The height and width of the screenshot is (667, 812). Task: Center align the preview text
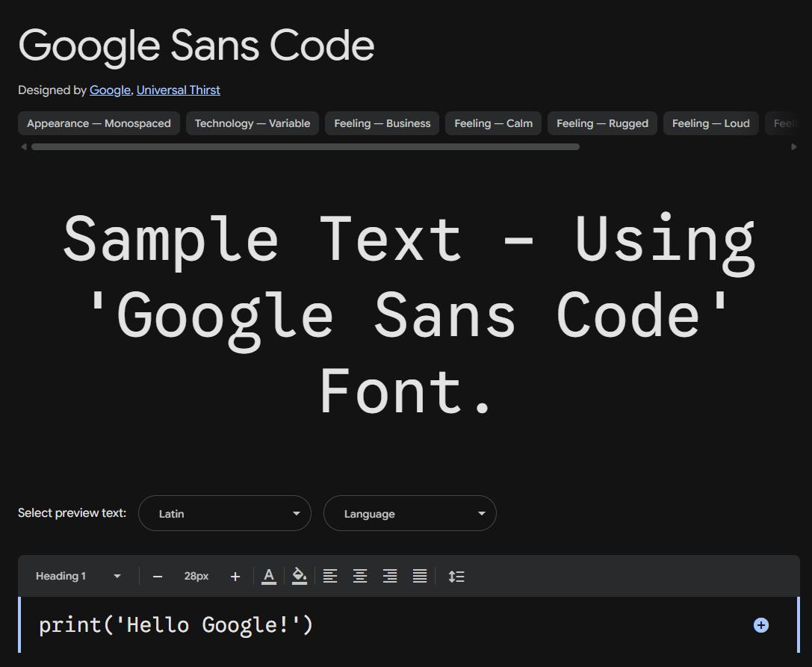[360, 577]
